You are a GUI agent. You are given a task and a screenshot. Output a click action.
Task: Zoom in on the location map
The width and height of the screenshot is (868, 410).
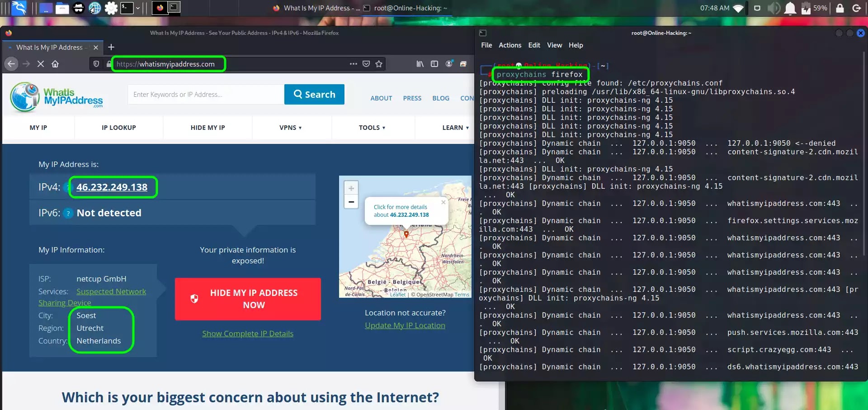click(351, 188)
